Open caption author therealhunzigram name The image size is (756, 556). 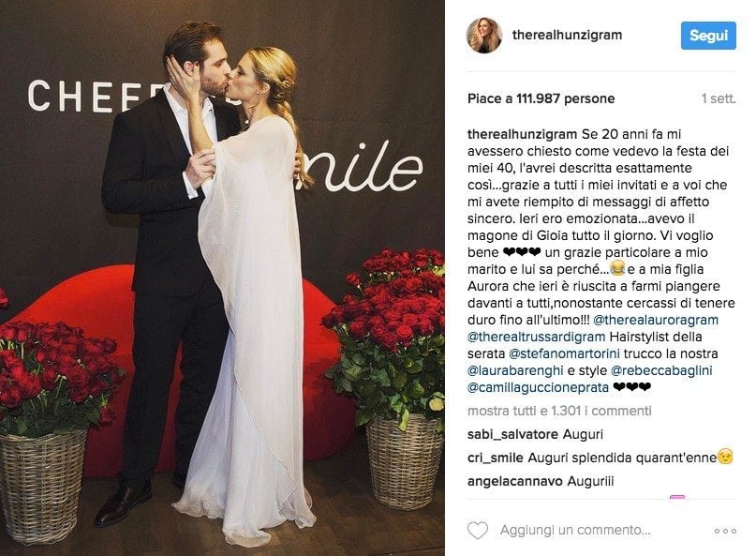[522, 134]
